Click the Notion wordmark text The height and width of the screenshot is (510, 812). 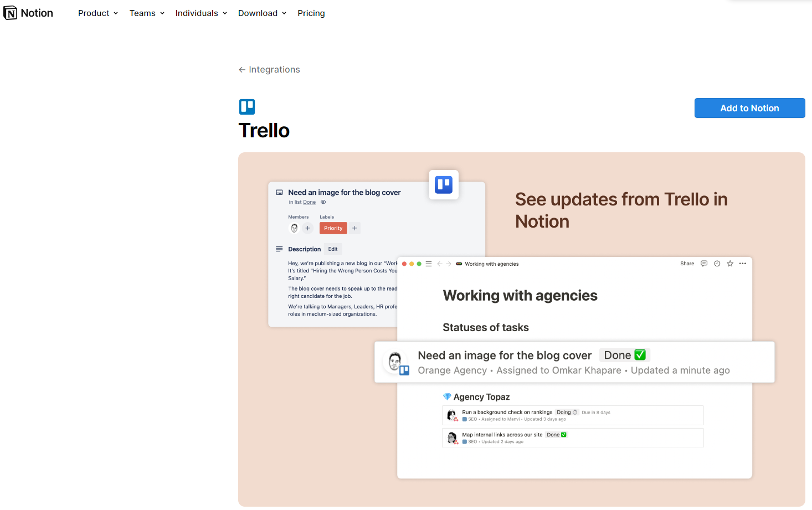click(37, 13)
